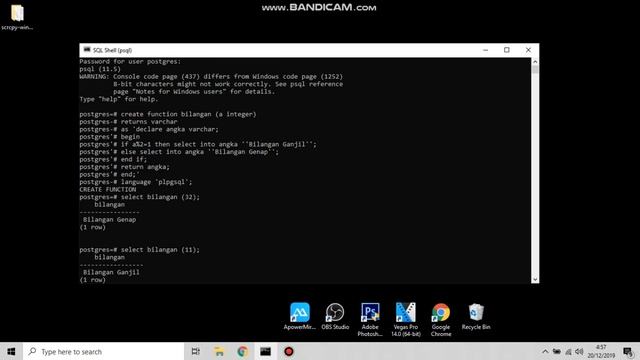Screen dimensions: 640x360
Task: Open the taskbar clock and date
Action: [x=601, y=351]
